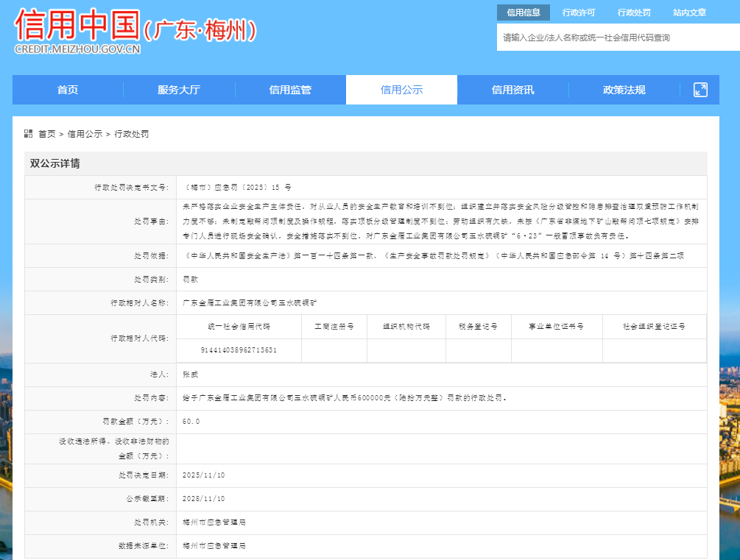Click the 信用公示 breadcrumb link
The width and height of the screenshot is (740, 560).
click(85, 134)
